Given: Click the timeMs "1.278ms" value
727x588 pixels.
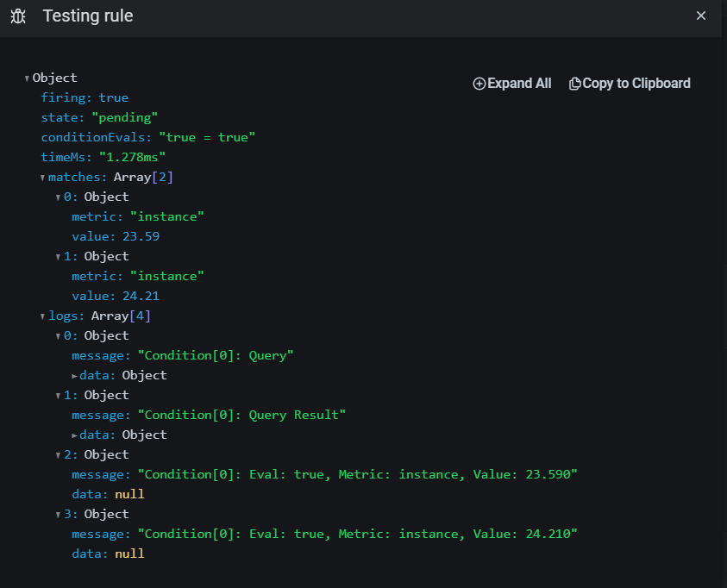Looking at the screenshot, I should tap(132, 158).
